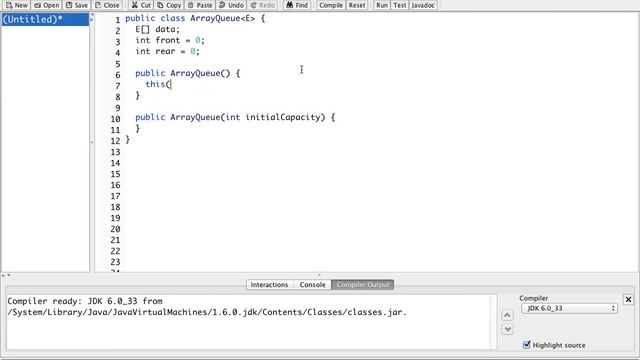This screenshot has height=360, width=640.
Task: Place the cursor on the line containing 'this('
Action: [158, 84]
